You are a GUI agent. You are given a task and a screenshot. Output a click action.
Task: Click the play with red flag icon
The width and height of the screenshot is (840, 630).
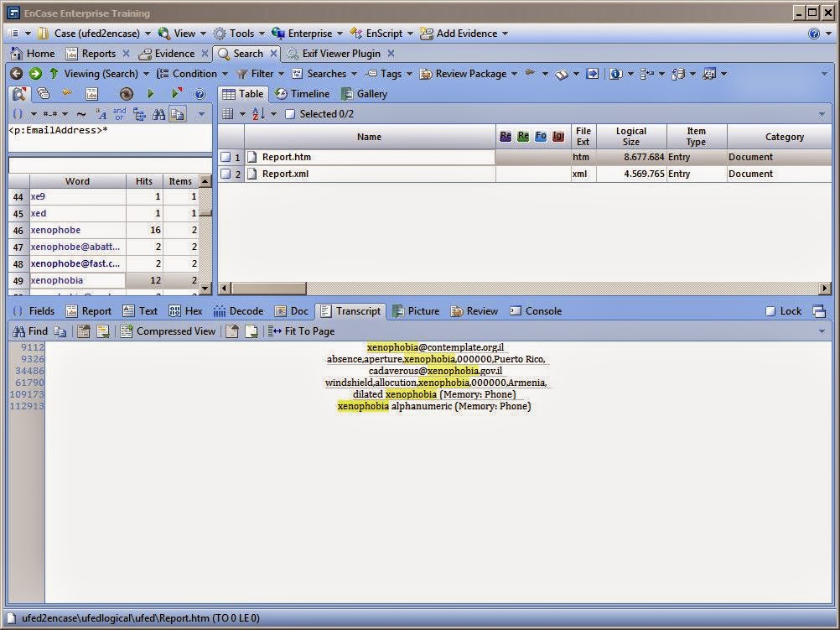coord(176,94)
